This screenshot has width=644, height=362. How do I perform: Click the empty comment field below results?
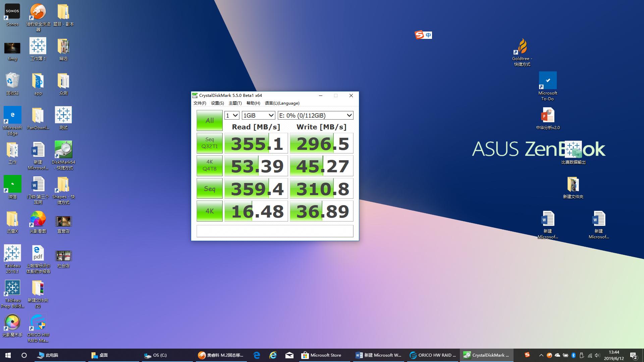275,231
